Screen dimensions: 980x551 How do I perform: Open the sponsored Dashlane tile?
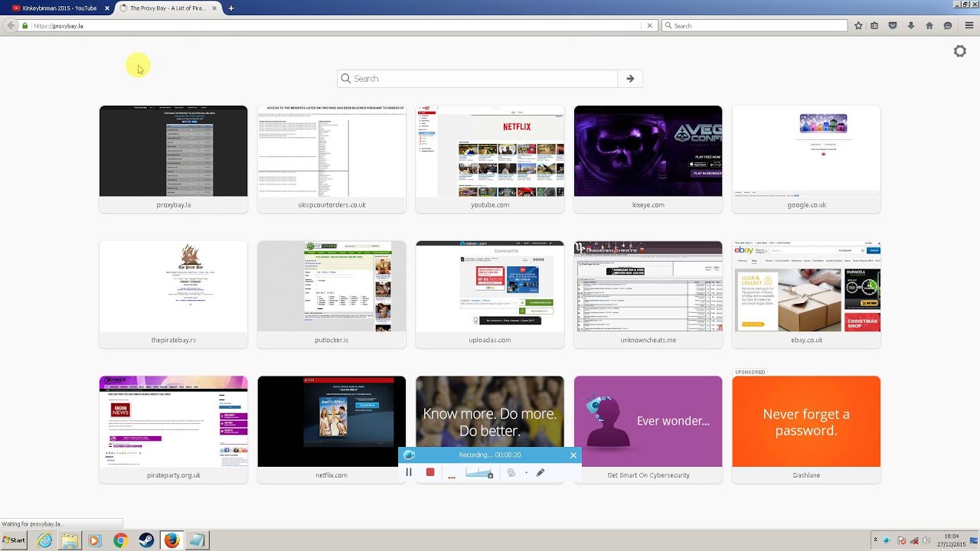[x=806, y=429]
